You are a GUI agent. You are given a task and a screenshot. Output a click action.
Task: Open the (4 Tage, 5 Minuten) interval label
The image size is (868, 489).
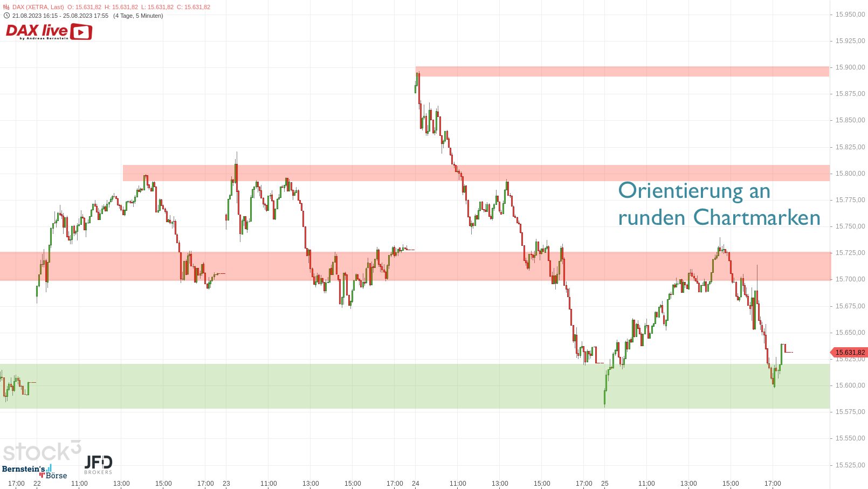click(x=138, y=16)
